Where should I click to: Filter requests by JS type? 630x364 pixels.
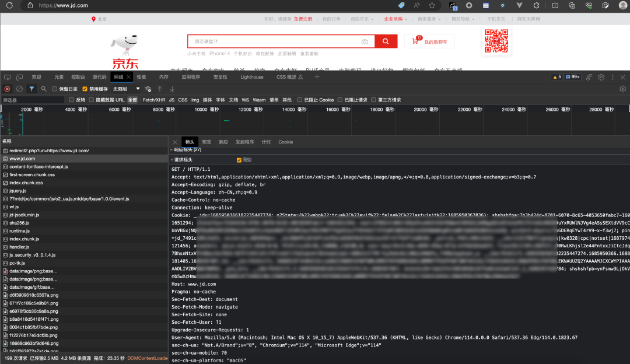171,100
